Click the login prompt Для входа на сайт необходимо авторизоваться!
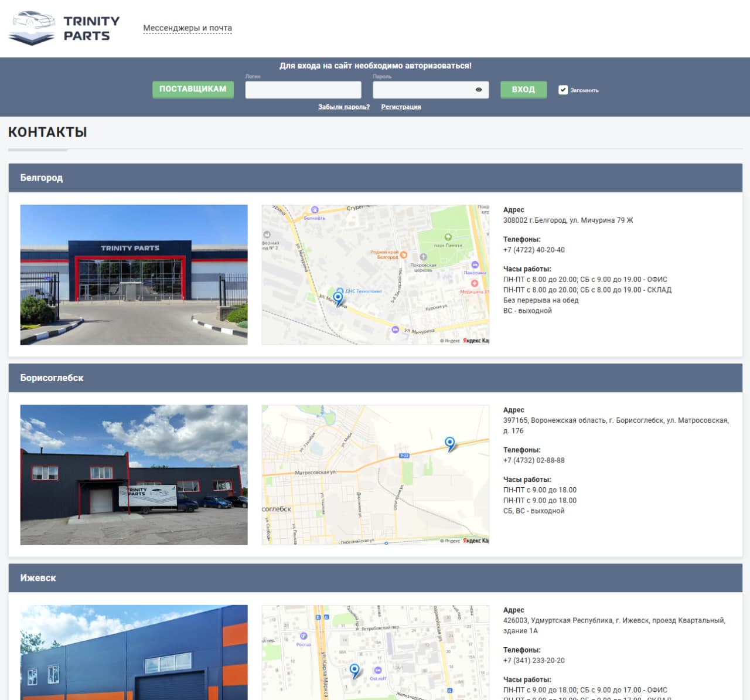 point(375,66)
